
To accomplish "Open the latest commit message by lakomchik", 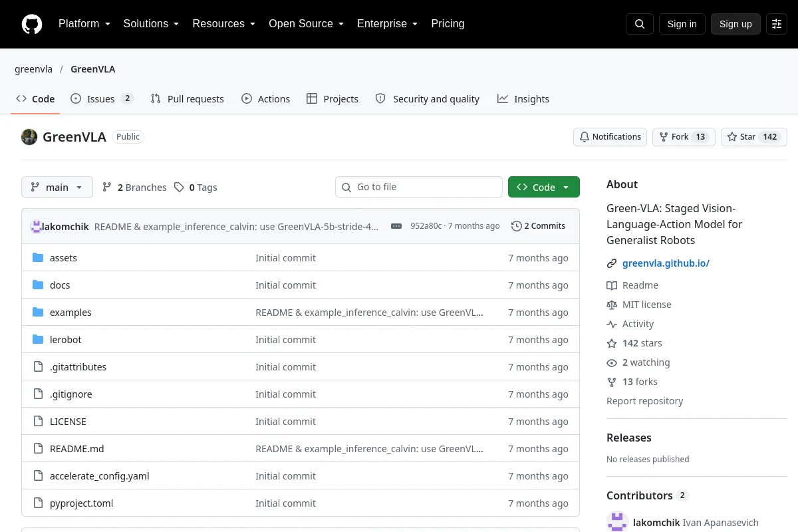I will pos(236,226).
